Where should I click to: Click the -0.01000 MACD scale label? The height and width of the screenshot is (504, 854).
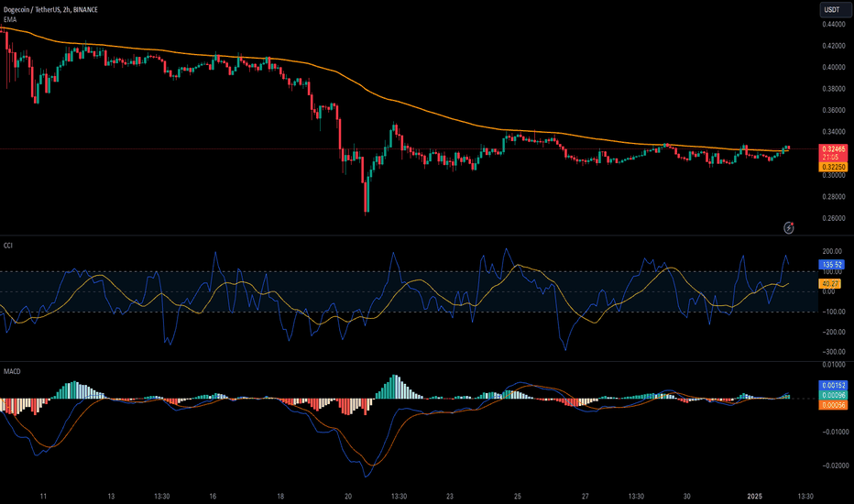pyautogui.click(x=834, y=433)
